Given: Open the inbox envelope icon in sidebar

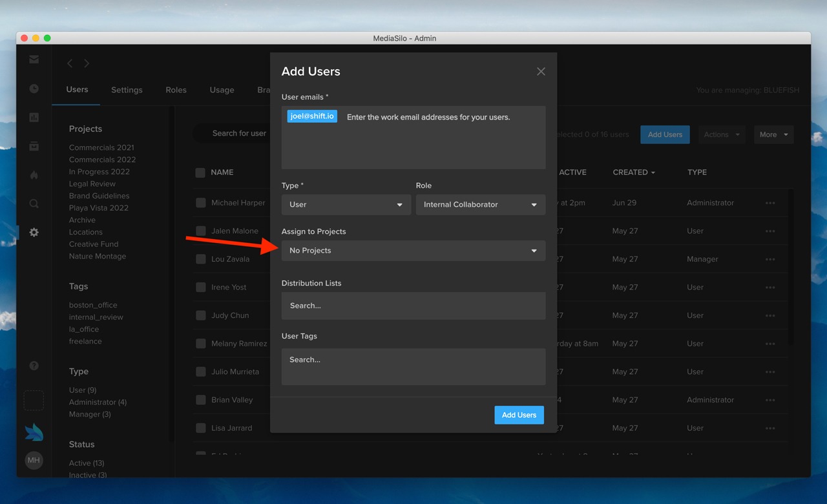Looking at the screenshot, I should click(x=34, y=59).
